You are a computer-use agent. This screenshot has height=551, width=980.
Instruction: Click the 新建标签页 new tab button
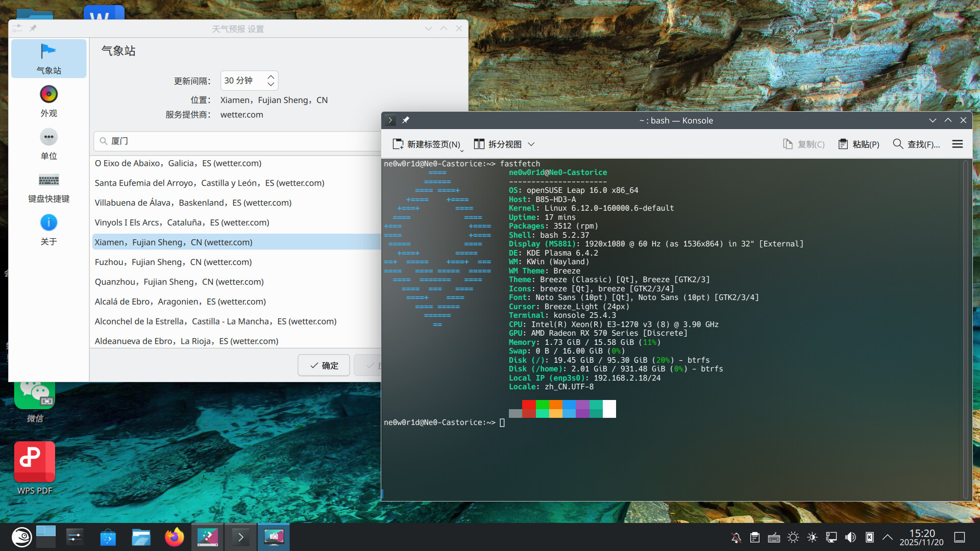pos(426,144)
